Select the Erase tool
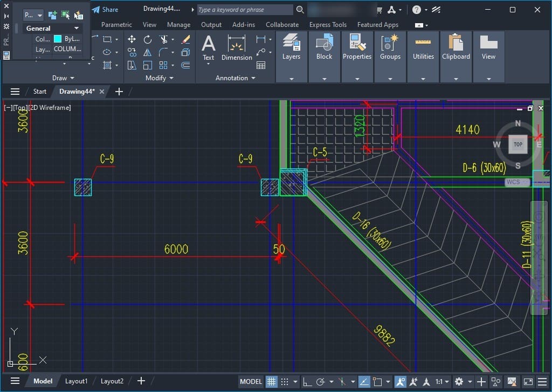The width and height of the screenshot is (552, 392). coord(185,39)
